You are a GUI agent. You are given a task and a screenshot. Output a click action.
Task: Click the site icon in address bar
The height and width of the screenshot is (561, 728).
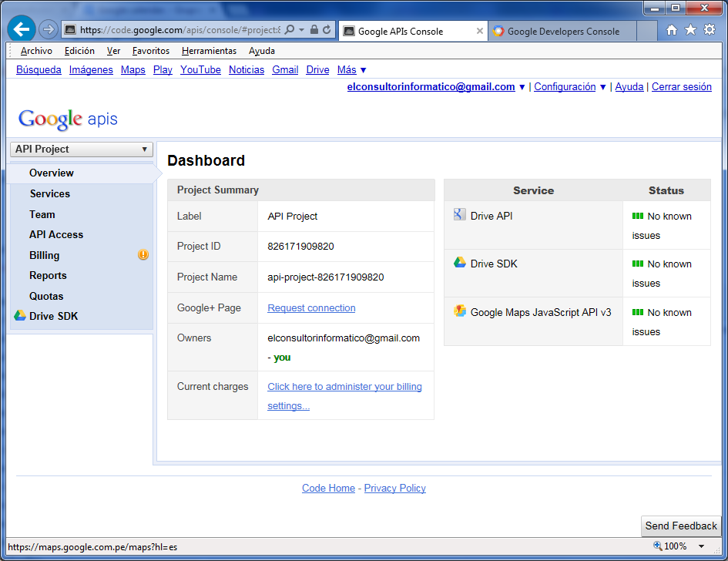[x=70, y=30]
